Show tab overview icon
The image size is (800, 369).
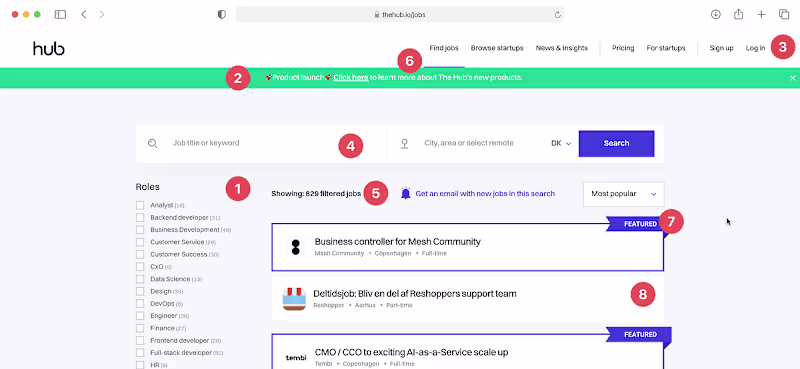(784, 15)
